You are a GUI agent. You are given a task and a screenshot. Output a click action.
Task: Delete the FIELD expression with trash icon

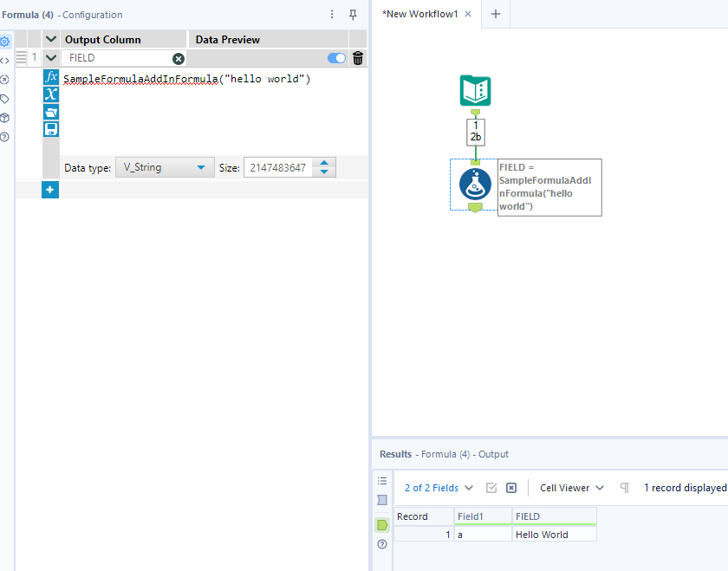tap(357, 58)
